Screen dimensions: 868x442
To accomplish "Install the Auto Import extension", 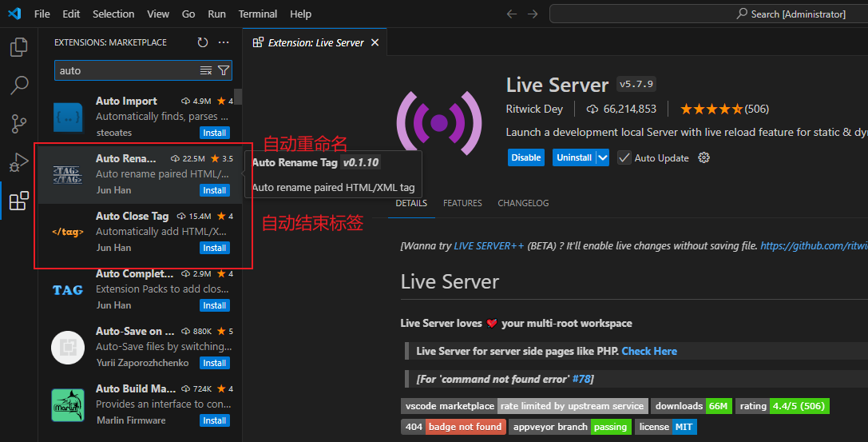I will 214,133.
